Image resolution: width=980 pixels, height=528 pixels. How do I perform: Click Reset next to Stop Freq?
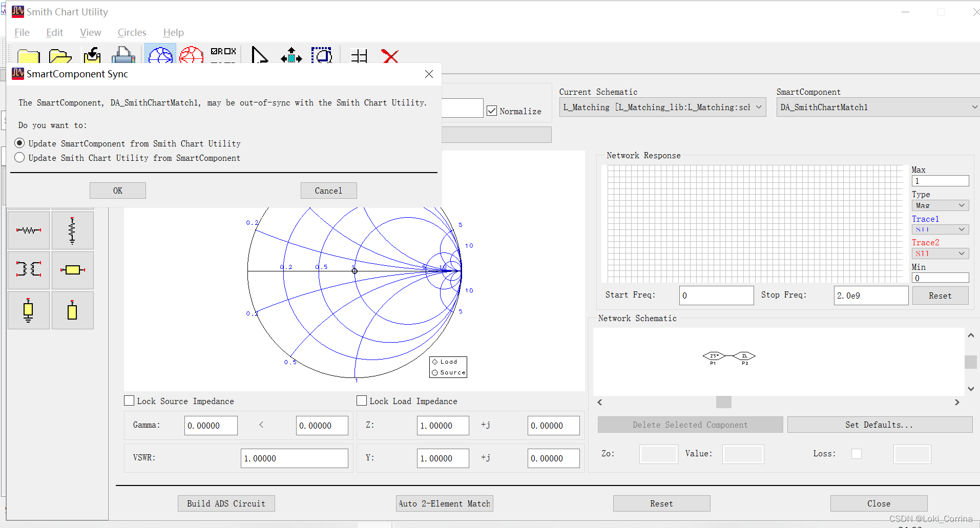(x=940, y=295)
